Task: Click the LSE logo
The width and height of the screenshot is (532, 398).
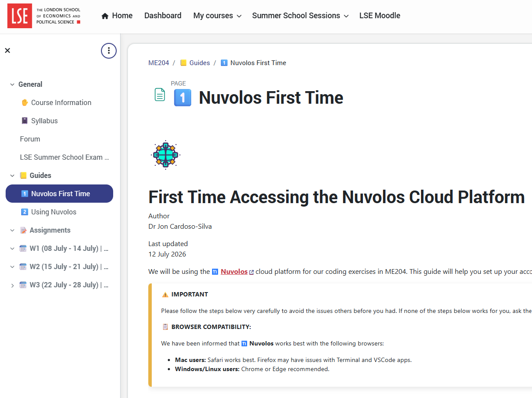Action: 44,16
